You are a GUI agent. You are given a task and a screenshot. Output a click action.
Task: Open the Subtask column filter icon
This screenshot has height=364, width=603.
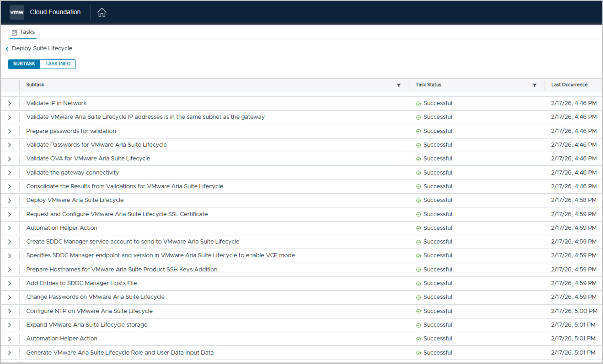click(x=398, y=85)
